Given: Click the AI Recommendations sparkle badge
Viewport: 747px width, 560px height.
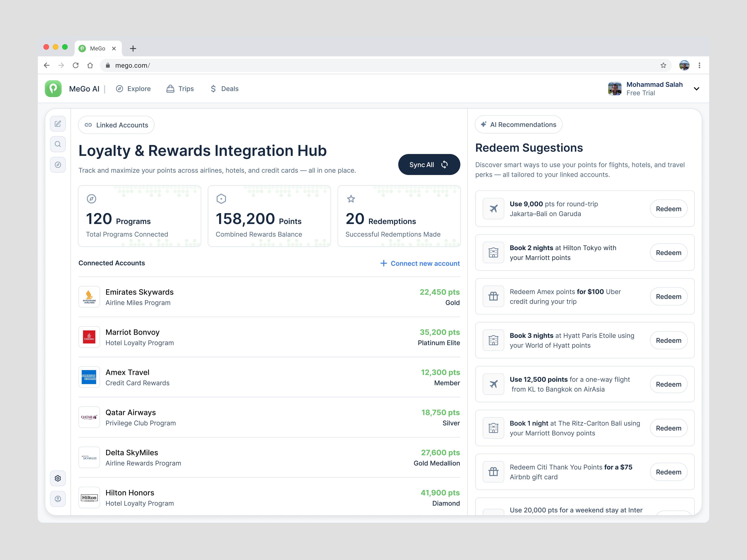Looking at the screenshot, I should pyautogui.click(x=518, y=124).
